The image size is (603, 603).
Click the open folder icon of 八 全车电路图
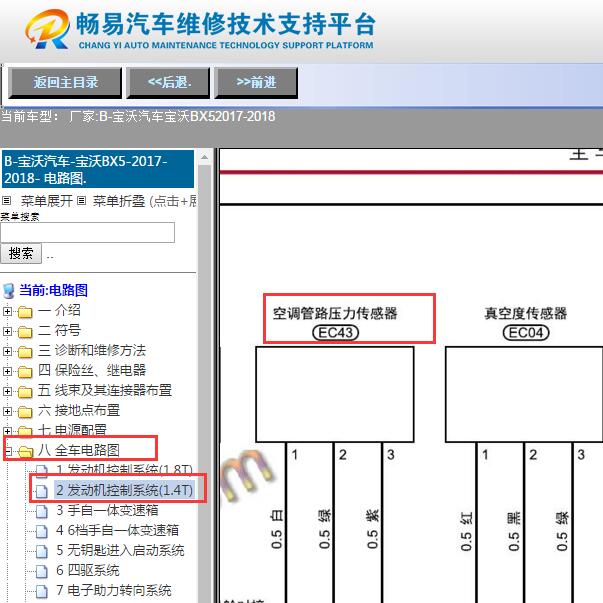pos(25,451)
